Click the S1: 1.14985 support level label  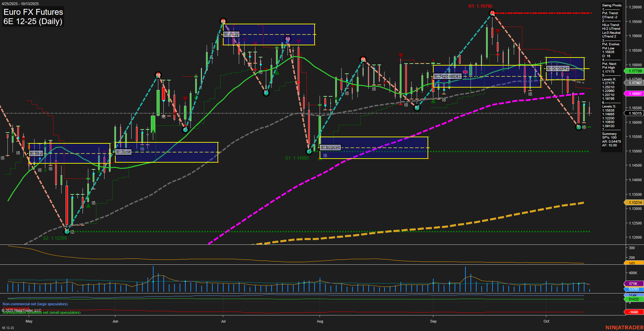point(297,158)
